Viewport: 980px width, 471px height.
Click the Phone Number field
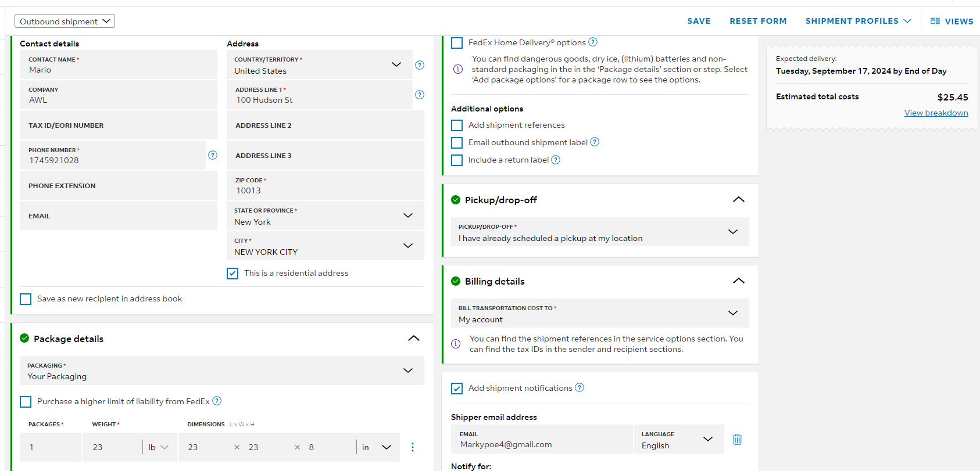(x=113, y=155)
